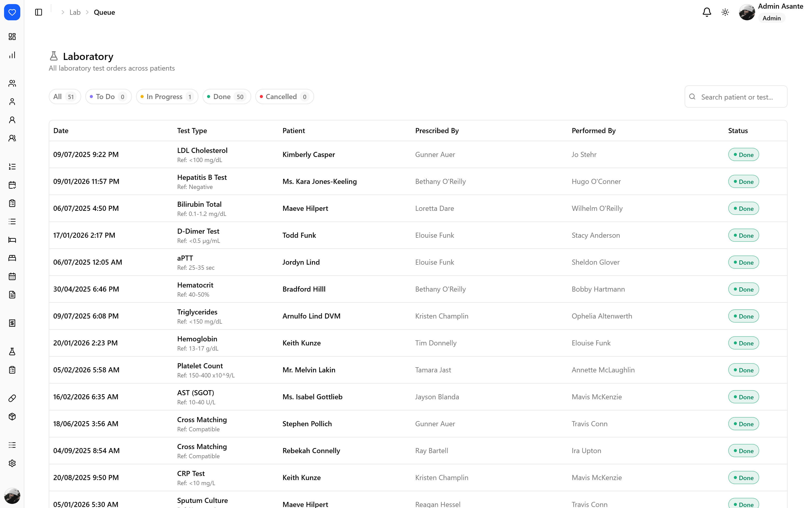This screenshot has height=508, width=812.
Task: Open the settings gear icon in sidebar
Action: coord(12,464)
